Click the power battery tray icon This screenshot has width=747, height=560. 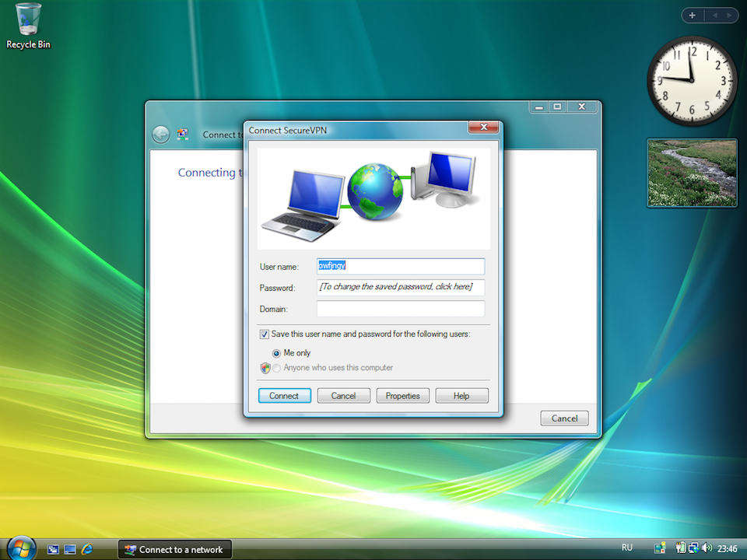pyautogui.click(x=680, y=548)
